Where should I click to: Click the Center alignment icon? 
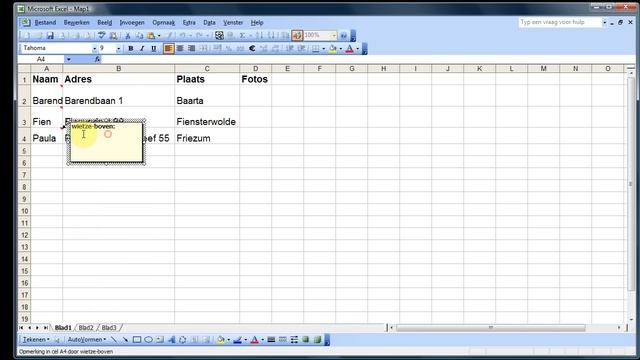click(x=180, y=49)
